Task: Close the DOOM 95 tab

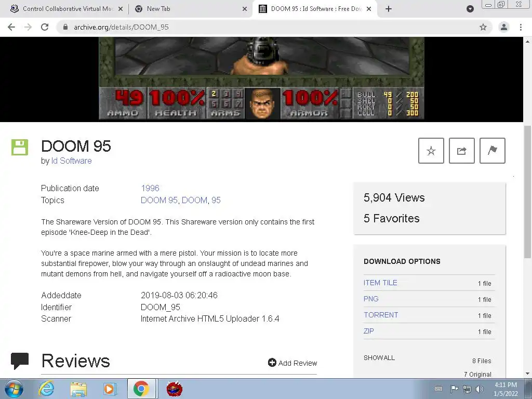Action: click(369, 9)
